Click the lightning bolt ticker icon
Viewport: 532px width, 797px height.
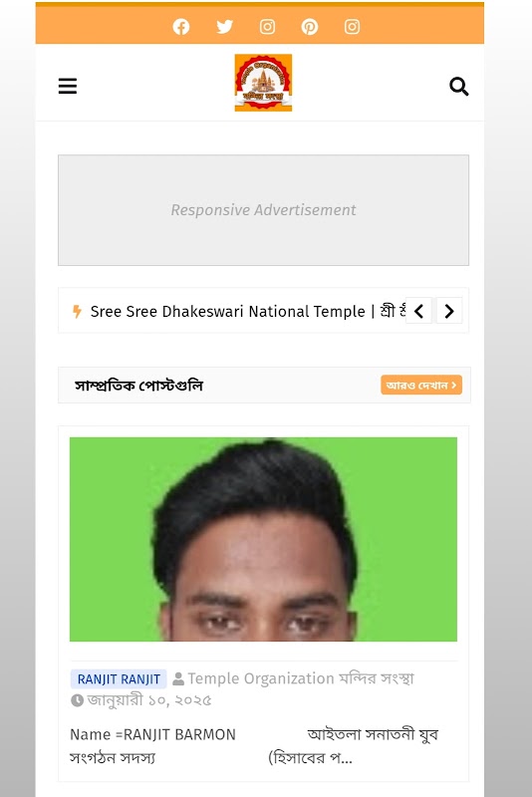click(77, 311)
